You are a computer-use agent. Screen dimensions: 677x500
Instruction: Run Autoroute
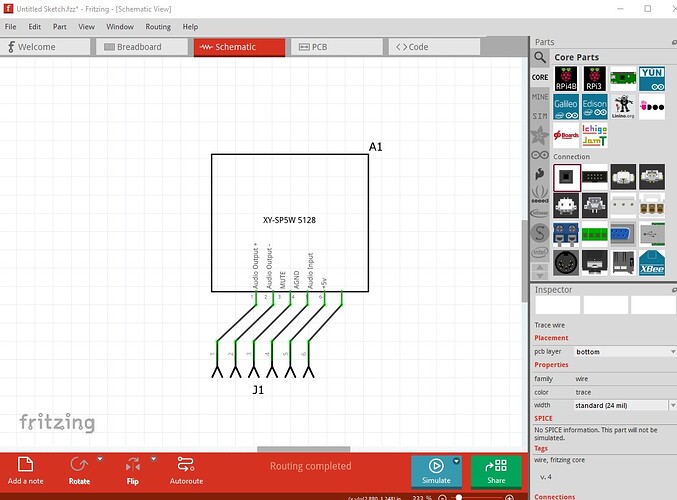coord(186,471)
